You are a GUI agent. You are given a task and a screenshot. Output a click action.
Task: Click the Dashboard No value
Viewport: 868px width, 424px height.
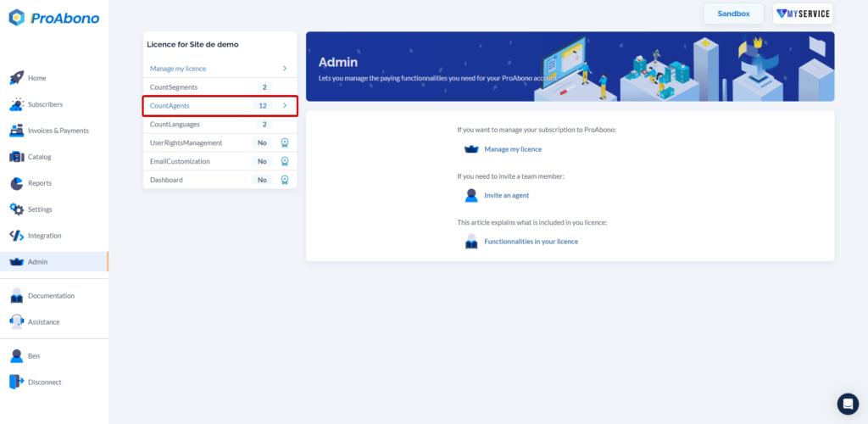(x=262, y=180)
